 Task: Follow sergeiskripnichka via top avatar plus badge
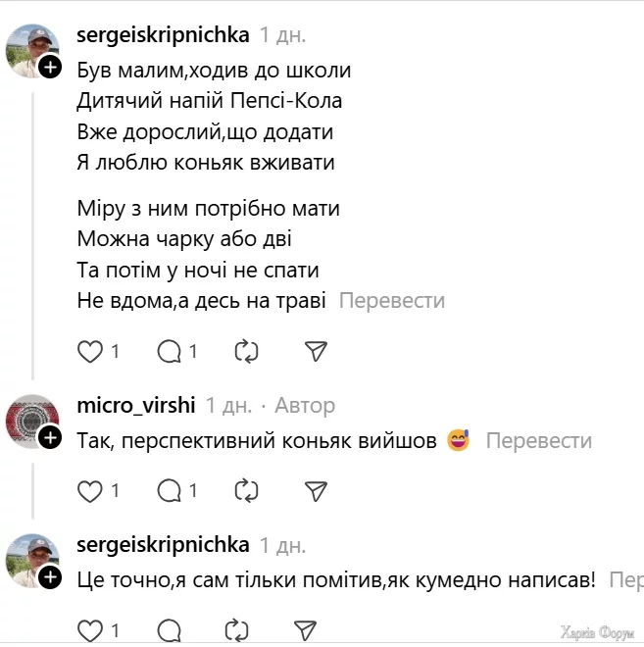pos(50,67)
